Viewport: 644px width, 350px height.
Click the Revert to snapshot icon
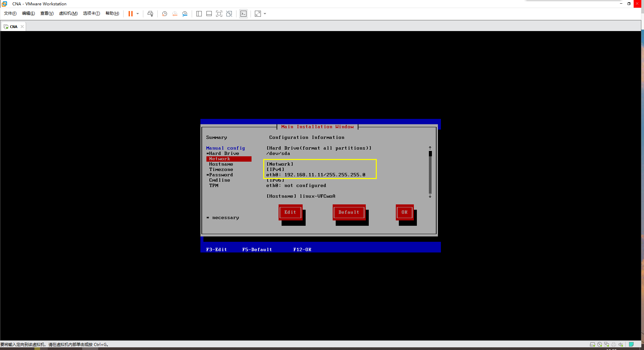click(x=175, y=14)
